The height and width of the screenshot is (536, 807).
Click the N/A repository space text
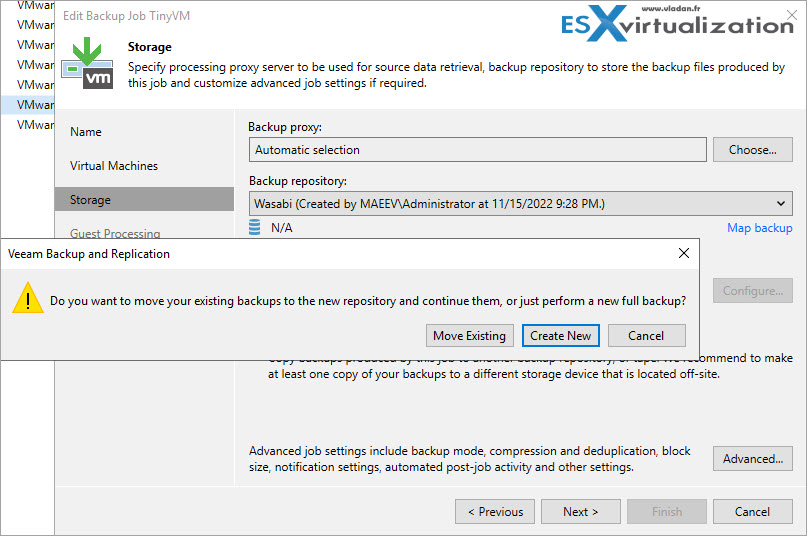(282, 228)
